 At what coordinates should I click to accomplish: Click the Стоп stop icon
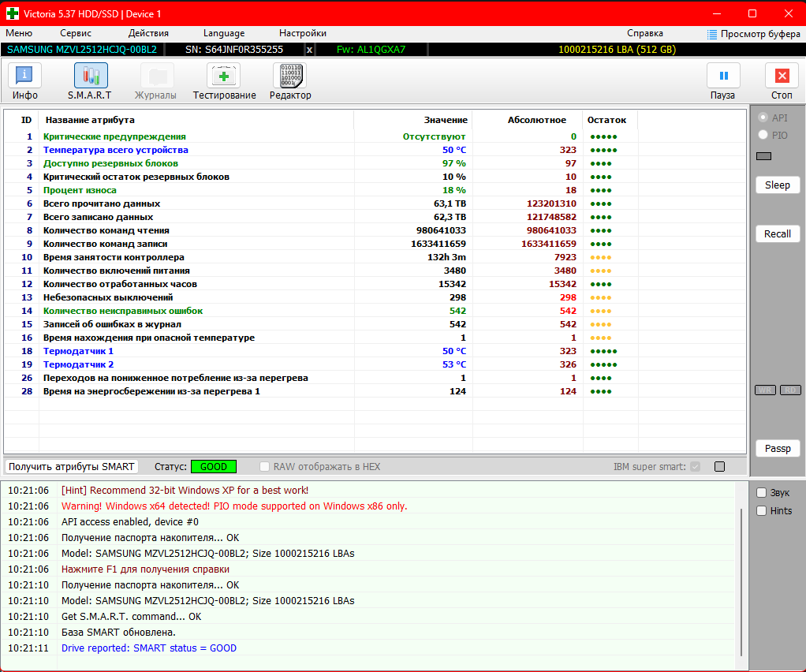click(x=782, y=76)
